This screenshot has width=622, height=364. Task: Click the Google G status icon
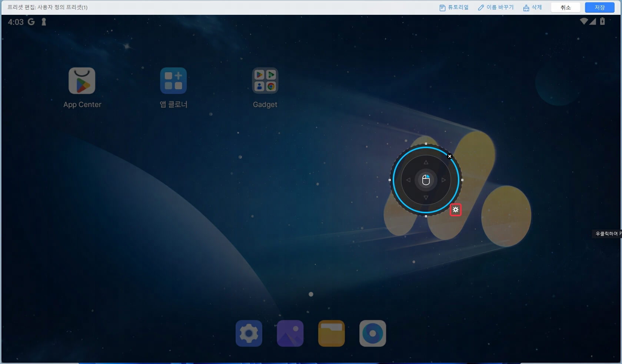(x=31, y=22)
